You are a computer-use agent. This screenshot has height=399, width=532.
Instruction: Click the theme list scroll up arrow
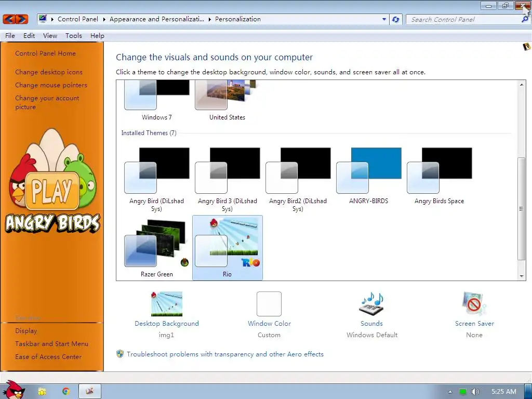(x=522, y=85)
